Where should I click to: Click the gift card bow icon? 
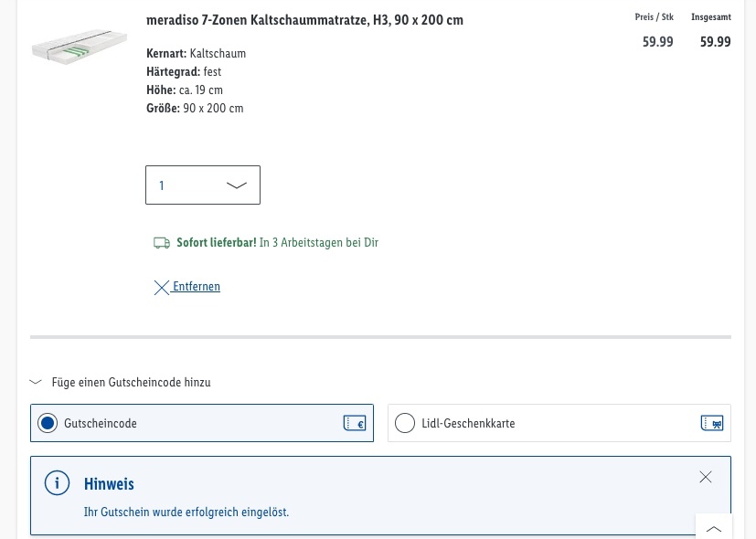[712, 423]
